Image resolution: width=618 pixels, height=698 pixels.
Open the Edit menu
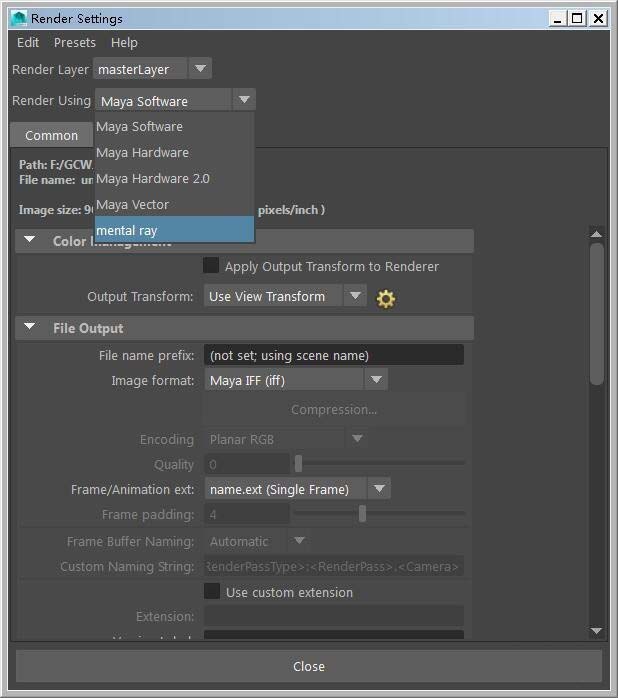coord(28,43)
